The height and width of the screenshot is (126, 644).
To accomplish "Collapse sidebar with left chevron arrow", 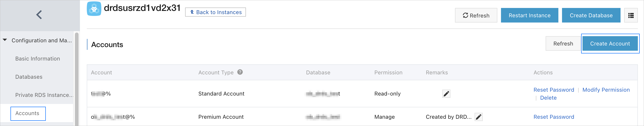I will [x=39, y=15].
